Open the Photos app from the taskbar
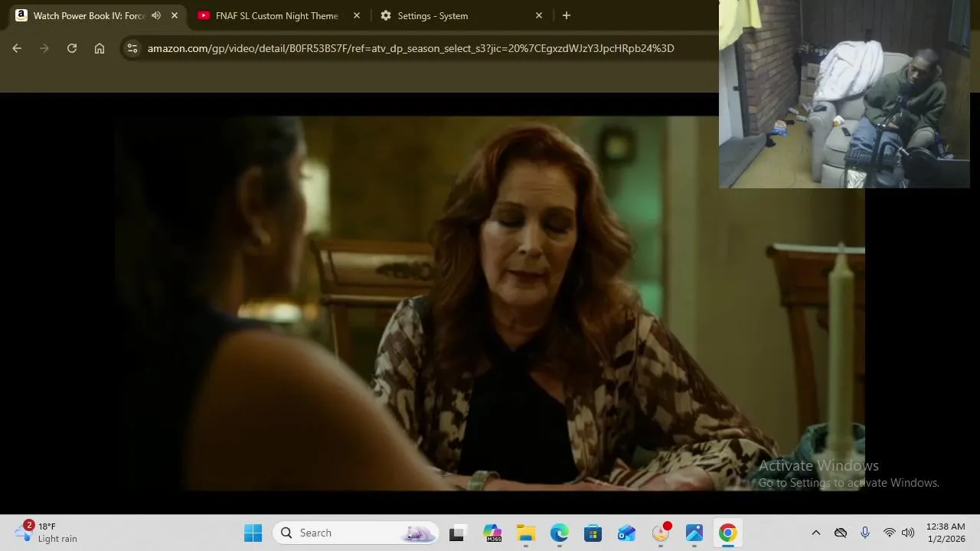980x551 pixels. coord(694,533)
